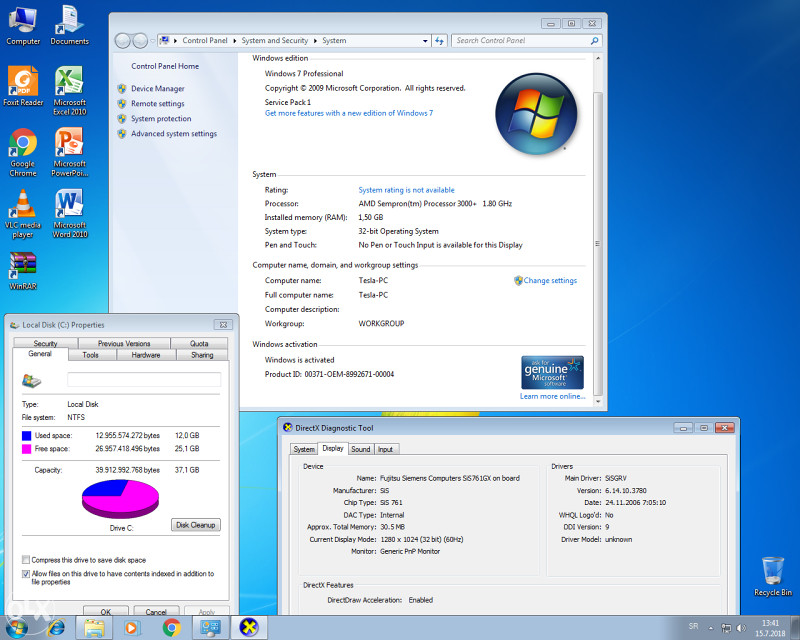
Task: Open VLC media player desktop icon
Action: (23, 213)
